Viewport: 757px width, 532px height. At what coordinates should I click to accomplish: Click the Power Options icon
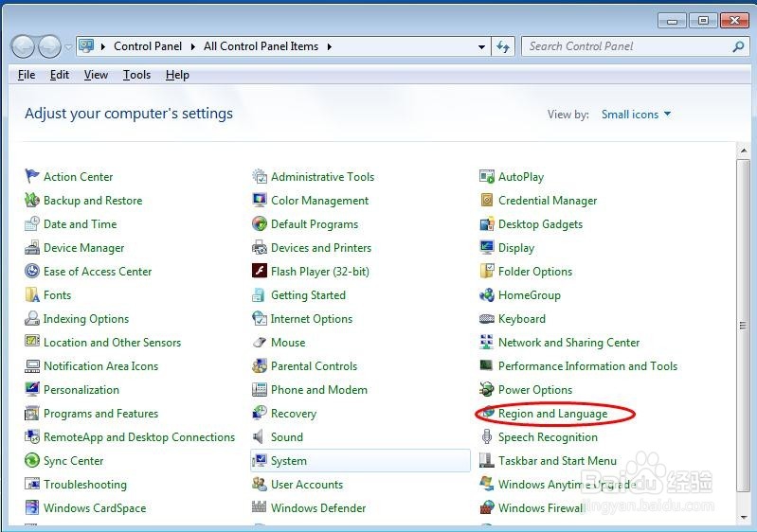pyautogui.click(x=487, y=389)
